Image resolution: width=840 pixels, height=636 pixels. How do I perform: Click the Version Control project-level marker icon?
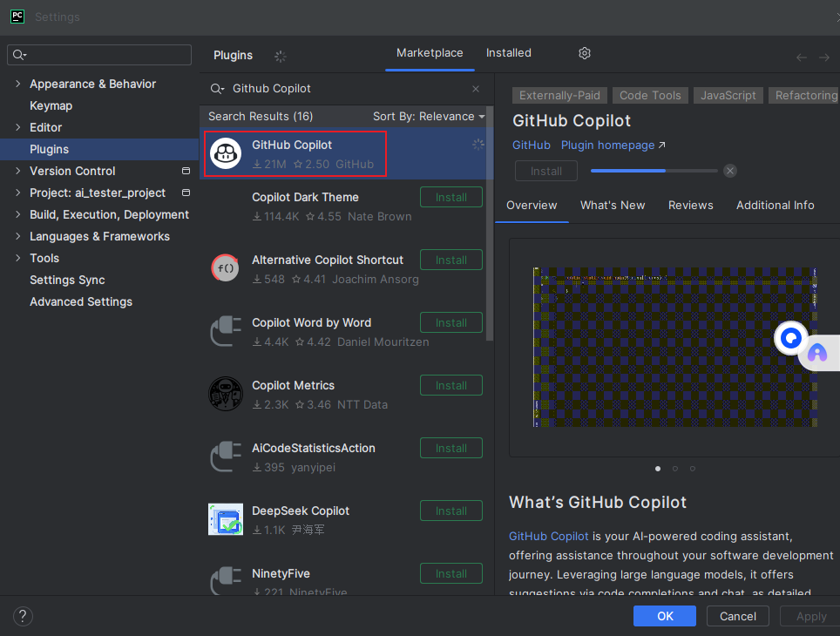tap(186, 171)
